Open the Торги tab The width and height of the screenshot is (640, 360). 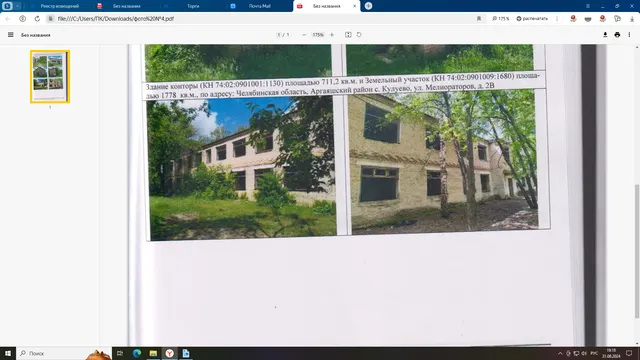tap(193, 6)
